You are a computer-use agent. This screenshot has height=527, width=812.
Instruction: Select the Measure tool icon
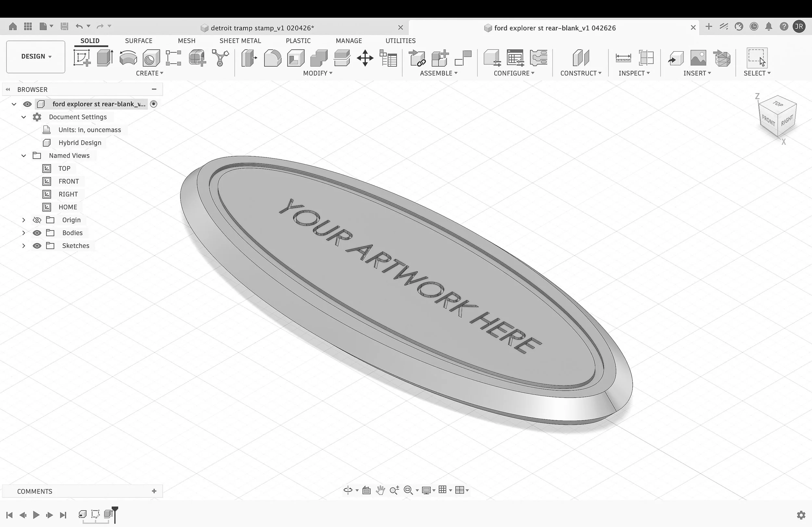pos(623,58)
